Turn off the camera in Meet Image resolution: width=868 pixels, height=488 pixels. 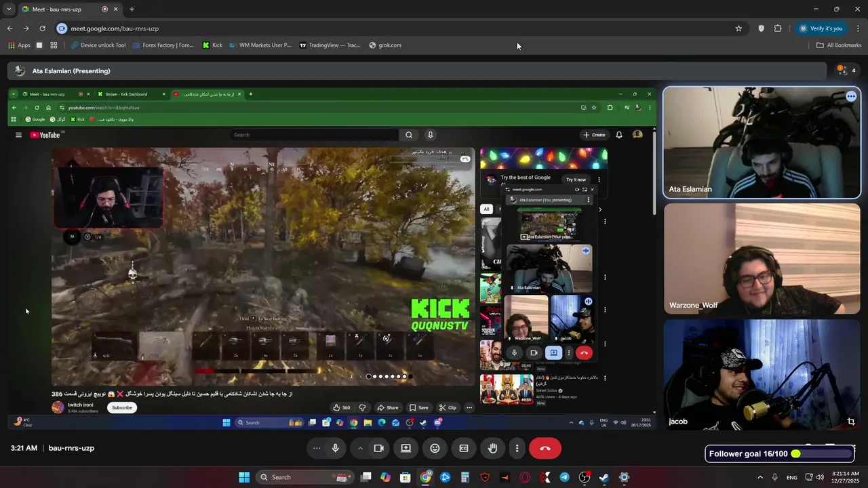click(379, 448)
